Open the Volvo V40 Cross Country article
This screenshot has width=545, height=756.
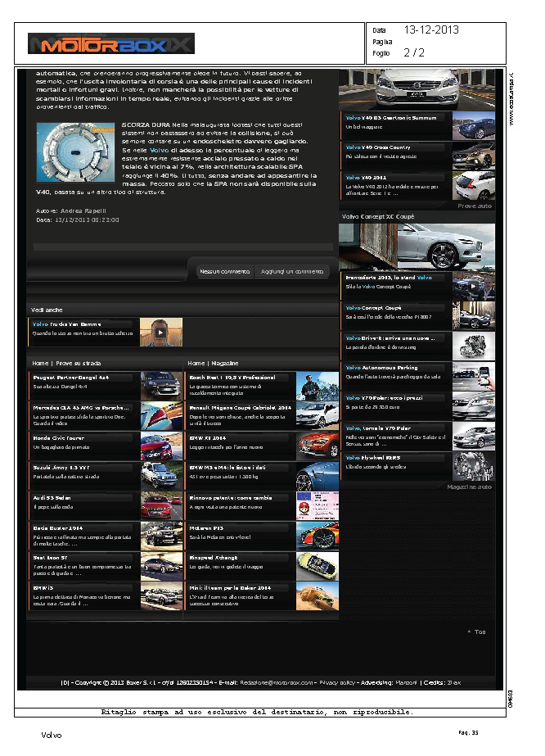(381, 147)
